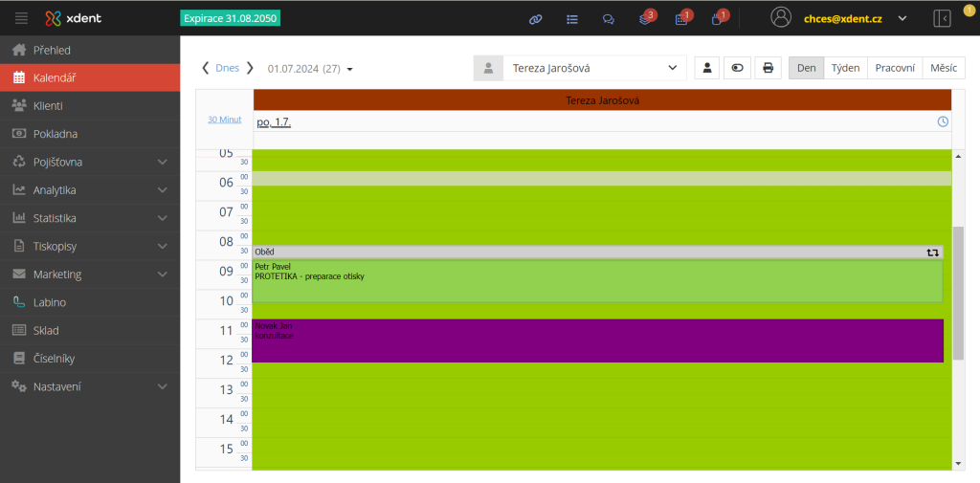
Task: Click the hamburger menu icon
Action: 21,18
